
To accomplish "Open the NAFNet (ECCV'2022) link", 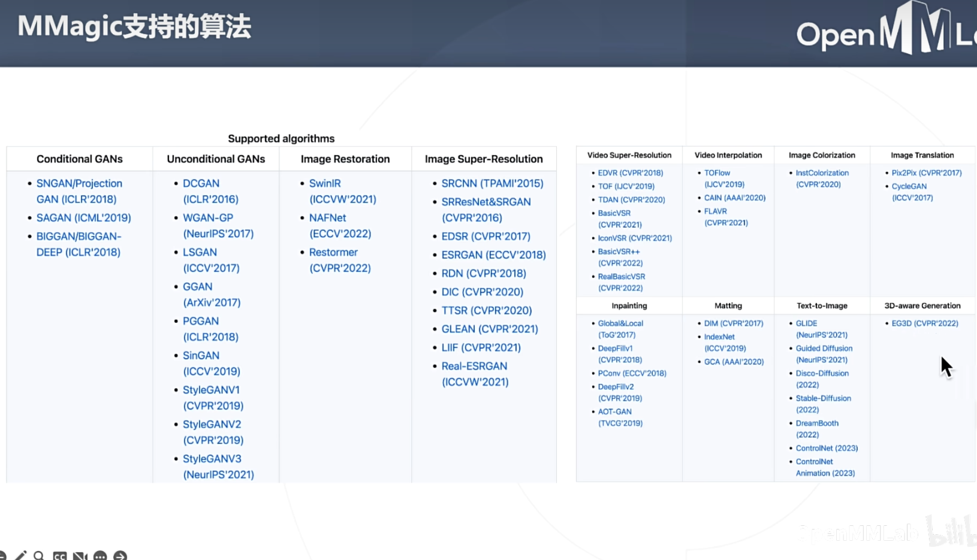I will 340,226.
